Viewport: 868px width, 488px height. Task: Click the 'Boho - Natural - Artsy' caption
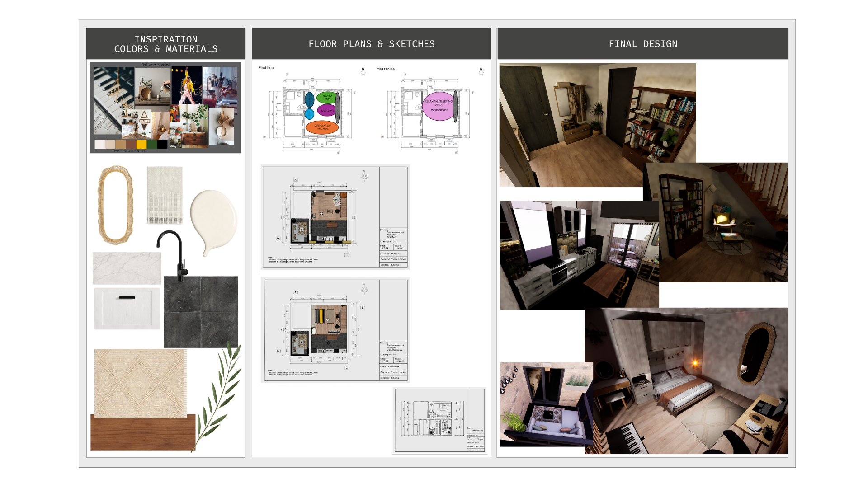coord(129,151)
